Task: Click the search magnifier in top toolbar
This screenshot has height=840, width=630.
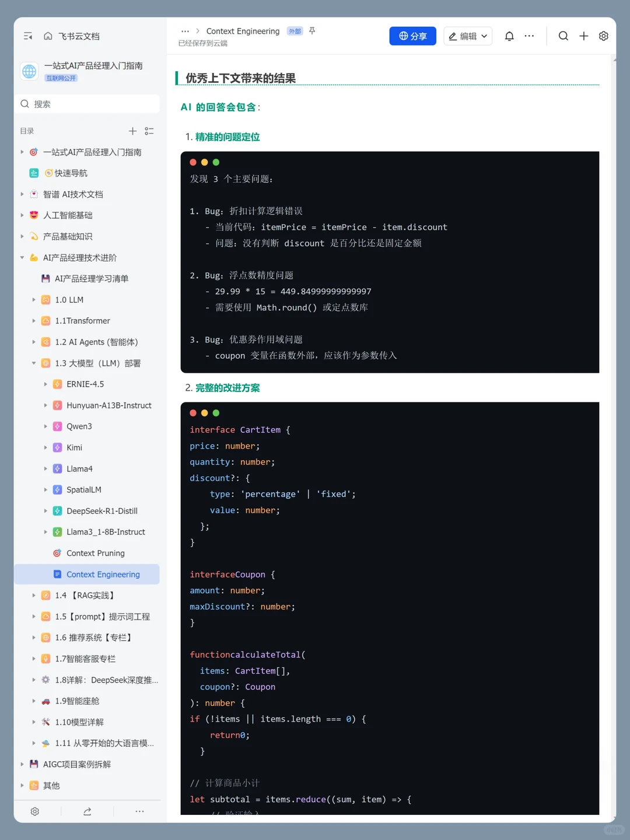Action: point(563,36)
